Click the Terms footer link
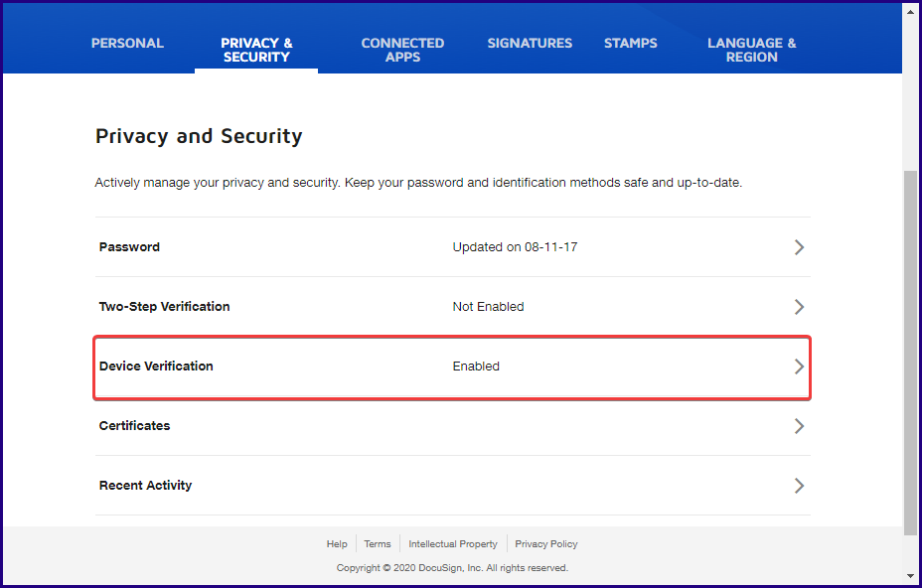 377,543
